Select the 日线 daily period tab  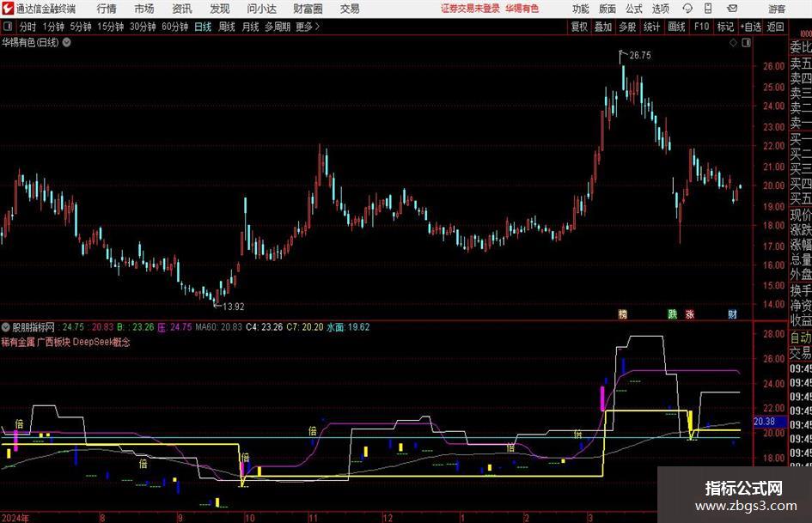coord(203,27)
